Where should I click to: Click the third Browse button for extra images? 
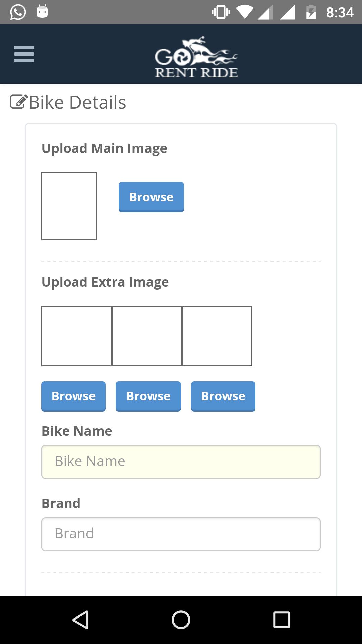(x=223, y=396)
